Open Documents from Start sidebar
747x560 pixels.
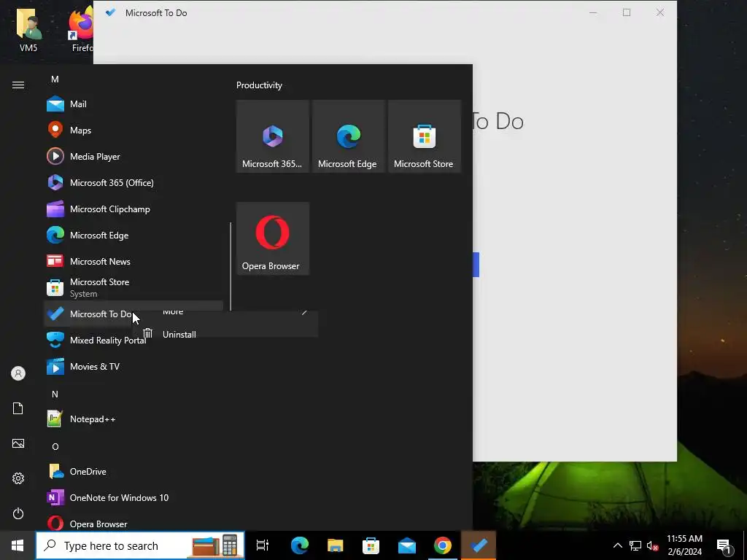click(x=18, y=408)
